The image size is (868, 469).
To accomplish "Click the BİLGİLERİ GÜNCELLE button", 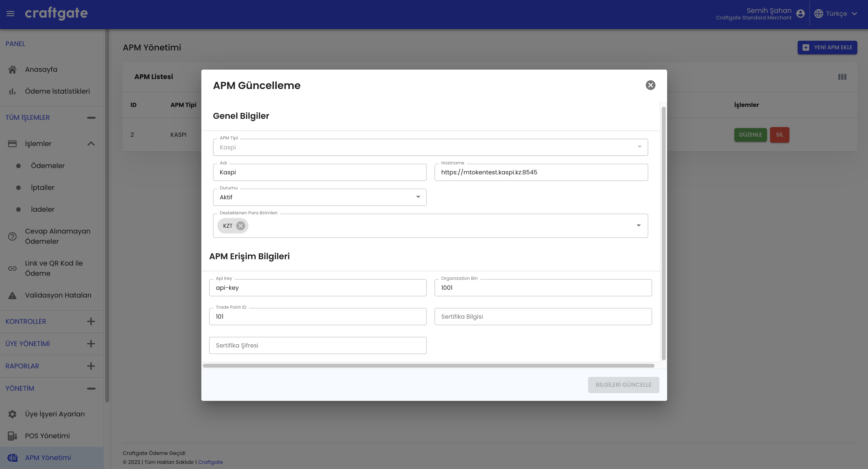I will tap(623, 385).
